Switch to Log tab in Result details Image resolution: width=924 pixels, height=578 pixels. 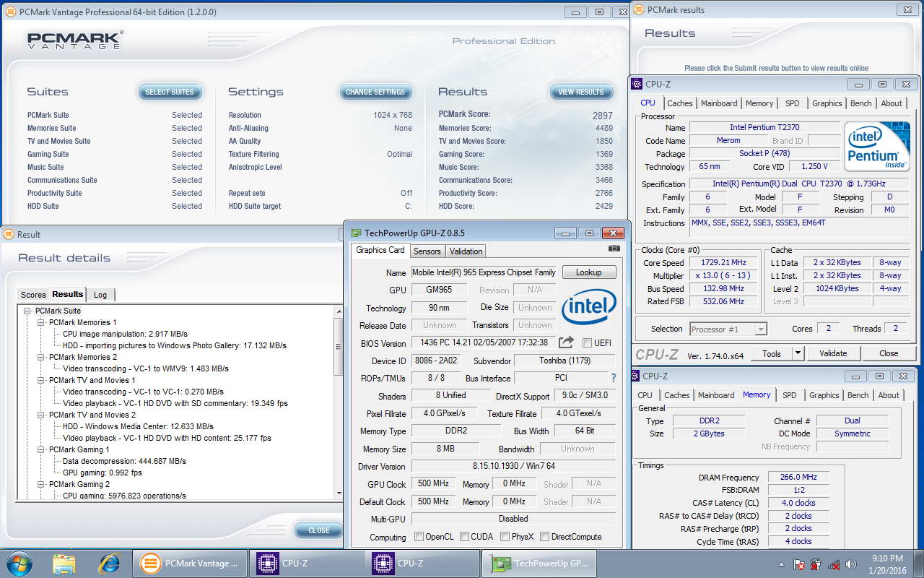(100, 295)
